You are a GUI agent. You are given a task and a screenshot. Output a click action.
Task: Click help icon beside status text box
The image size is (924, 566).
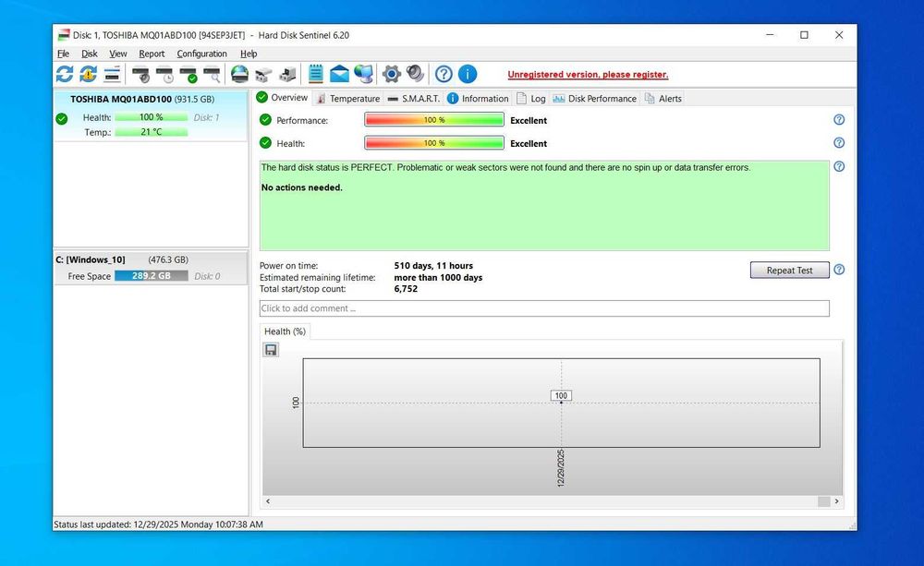tap(839, 167)
